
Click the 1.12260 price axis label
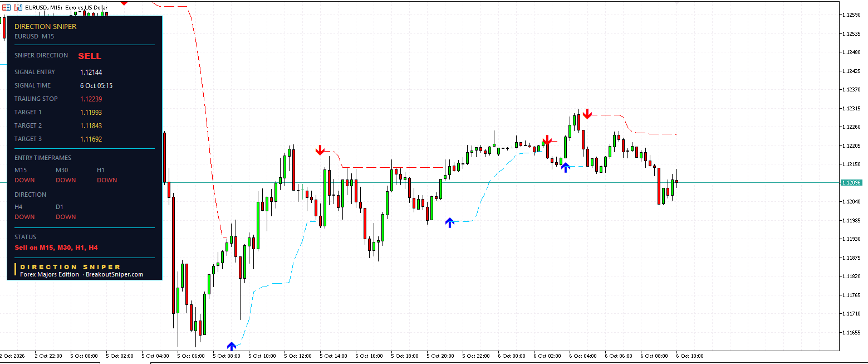coord(852,127)
